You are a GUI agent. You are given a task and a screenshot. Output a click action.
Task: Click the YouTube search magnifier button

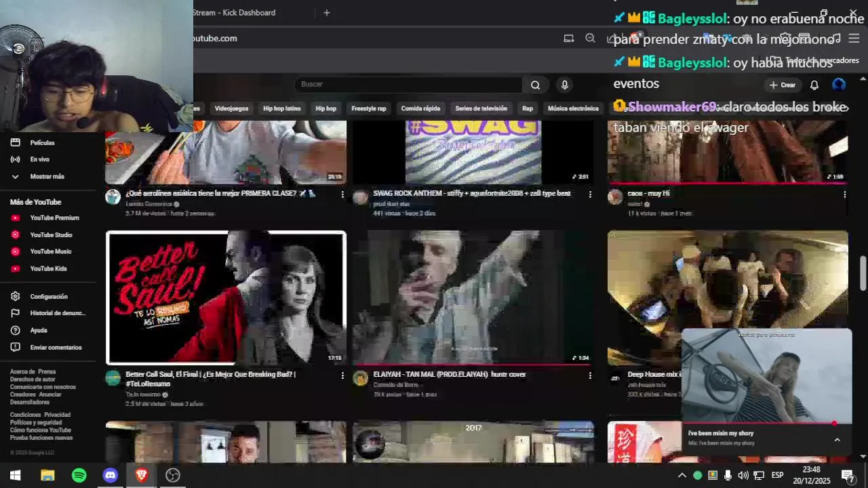536,85
